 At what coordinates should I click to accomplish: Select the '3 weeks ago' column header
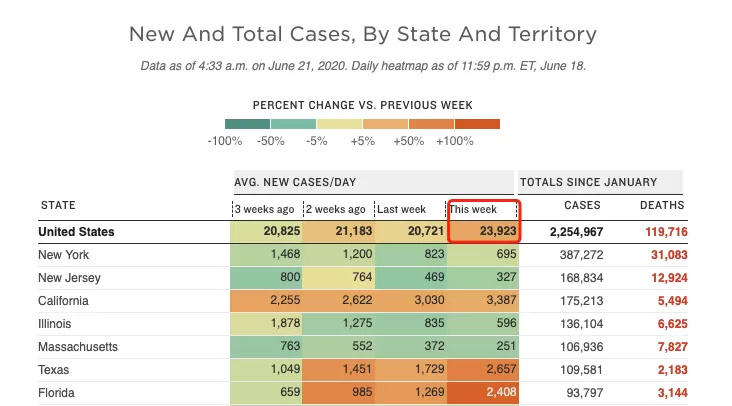point(264,209)
